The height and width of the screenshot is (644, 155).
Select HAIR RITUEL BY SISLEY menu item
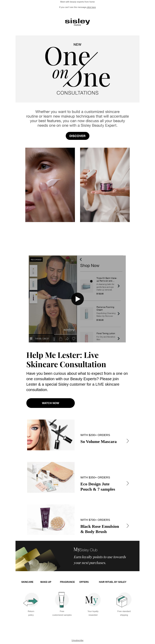click(113, 582)
